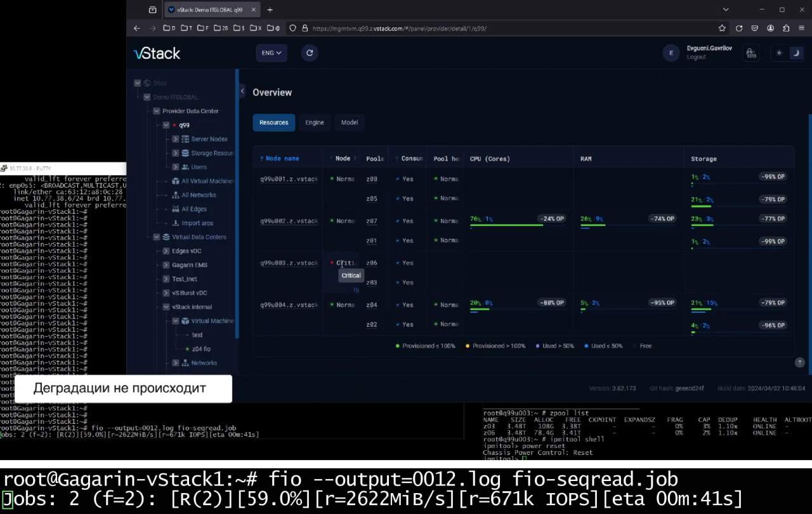812x514 pixels.
Task: Sort table by Node name column header
Action: 282,159
